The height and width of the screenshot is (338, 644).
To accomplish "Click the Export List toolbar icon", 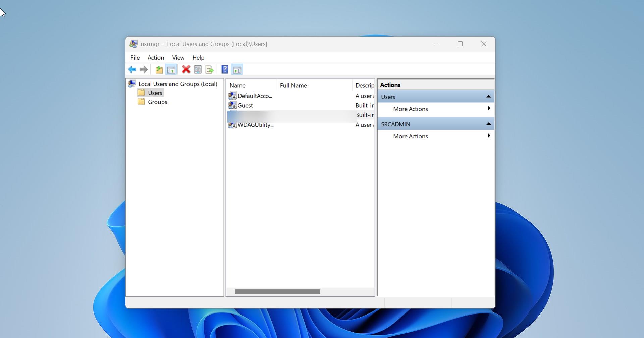I will tap(209, 69).
